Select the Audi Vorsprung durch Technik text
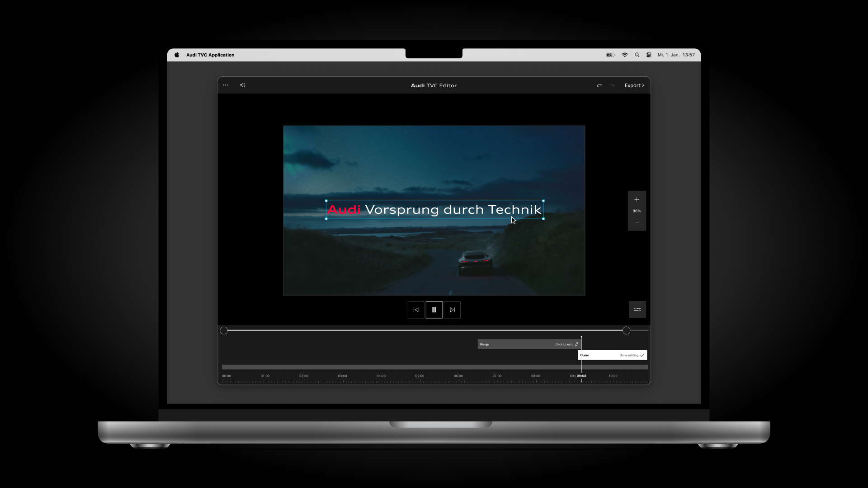The image size is (868, 488). [x=434, y=210]
